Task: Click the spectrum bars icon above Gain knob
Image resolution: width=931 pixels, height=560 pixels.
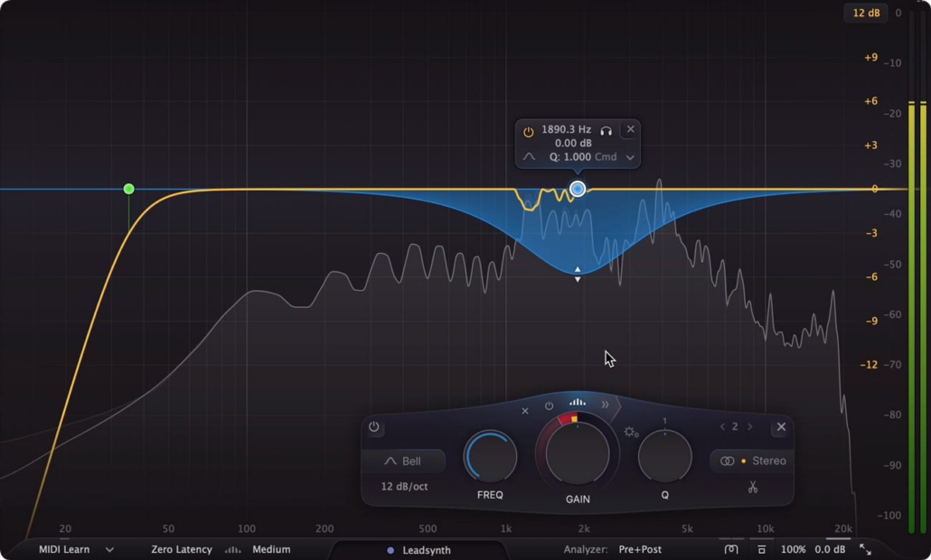Action: [577, 403]
